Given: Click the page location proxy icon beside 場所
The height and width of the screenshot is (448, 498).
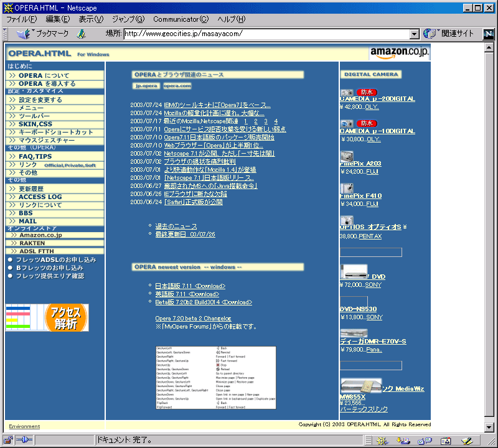Looking at the screenshot, I should point(82,34).
